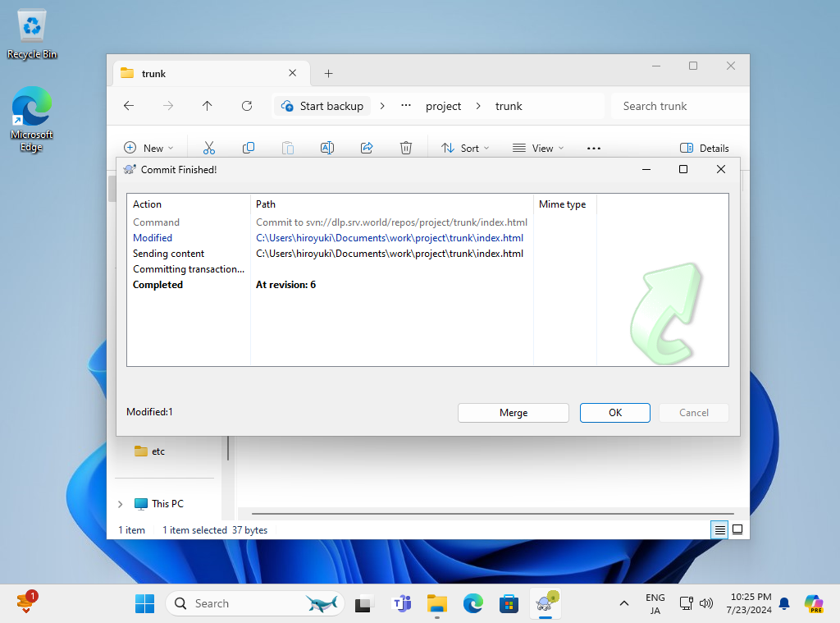Open network status icon in system tray
840x623 pixels.
tap(687, 603)
